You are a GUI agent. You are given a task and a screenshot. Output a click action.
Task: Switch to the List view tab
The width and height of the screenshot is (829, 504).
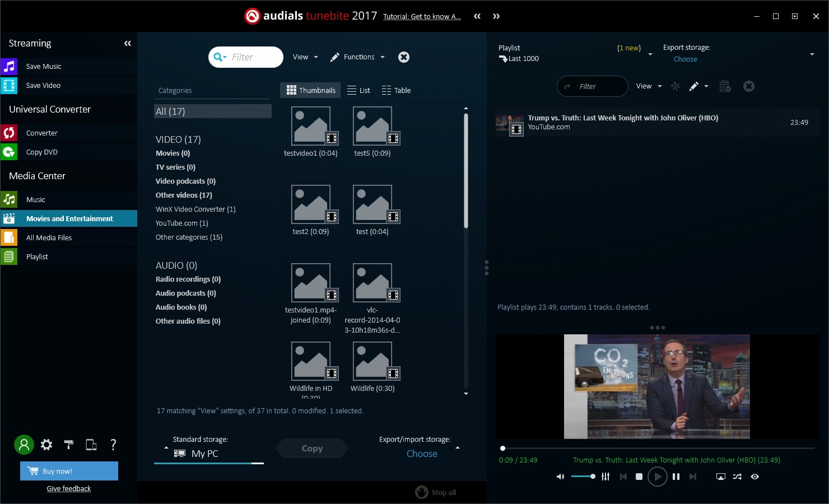point(358,90)
